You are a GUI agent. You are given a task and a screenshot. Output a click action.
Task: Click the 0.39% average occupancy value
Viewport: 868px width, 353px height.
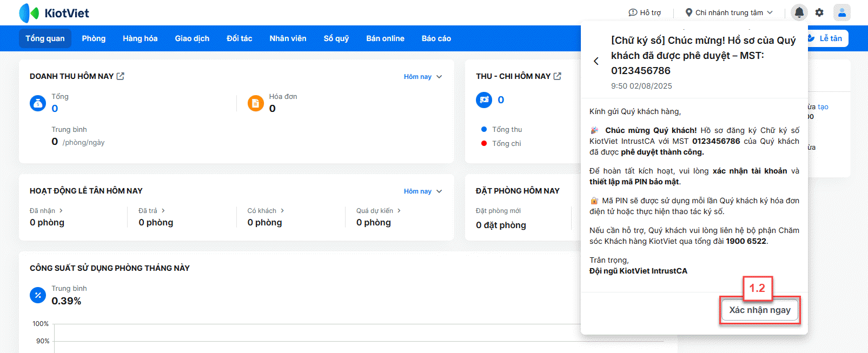(x=67, y=301)
